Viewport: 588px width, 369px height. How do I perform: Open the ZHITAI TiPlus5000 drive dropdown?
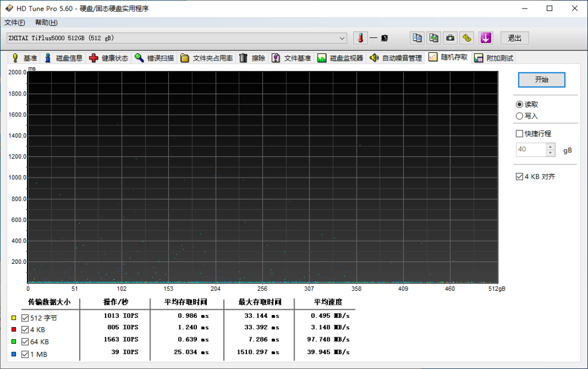[177, 38]
